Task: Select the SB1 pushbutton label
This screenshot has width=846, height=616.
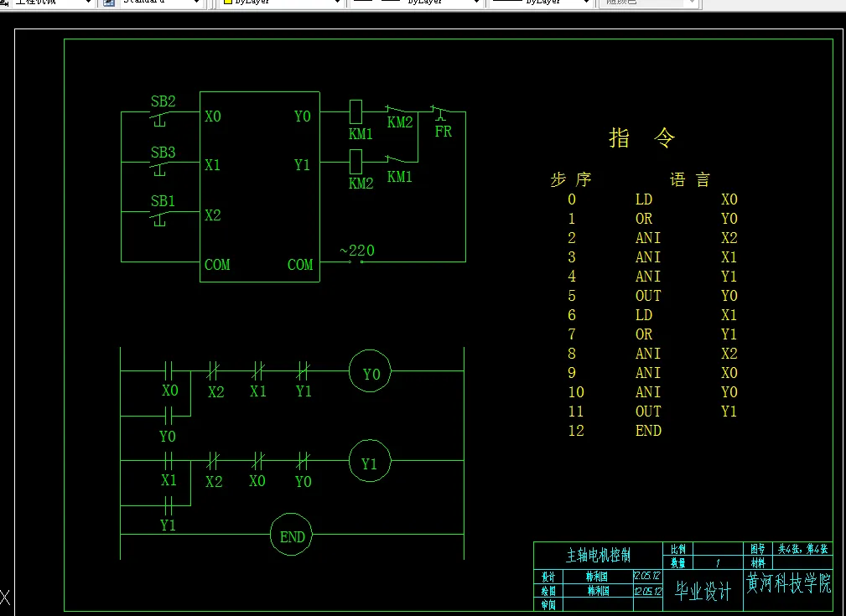Action: pos(163,201)
